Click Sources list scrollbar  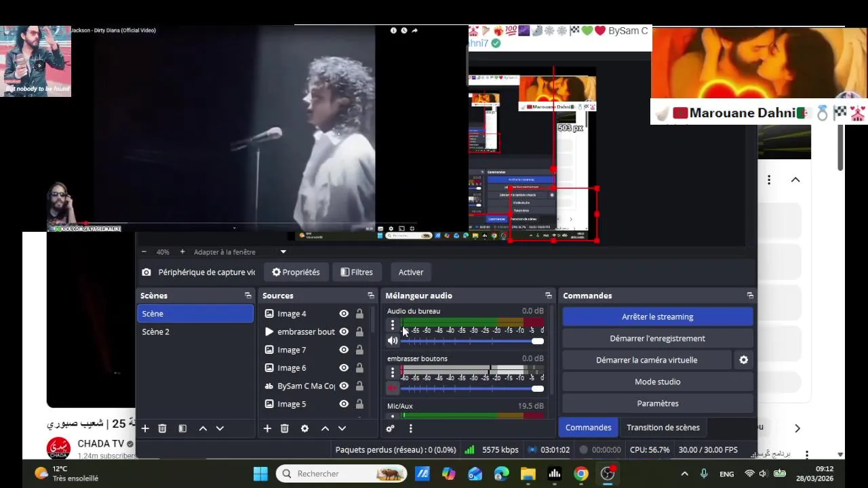[x=372, y=320]
